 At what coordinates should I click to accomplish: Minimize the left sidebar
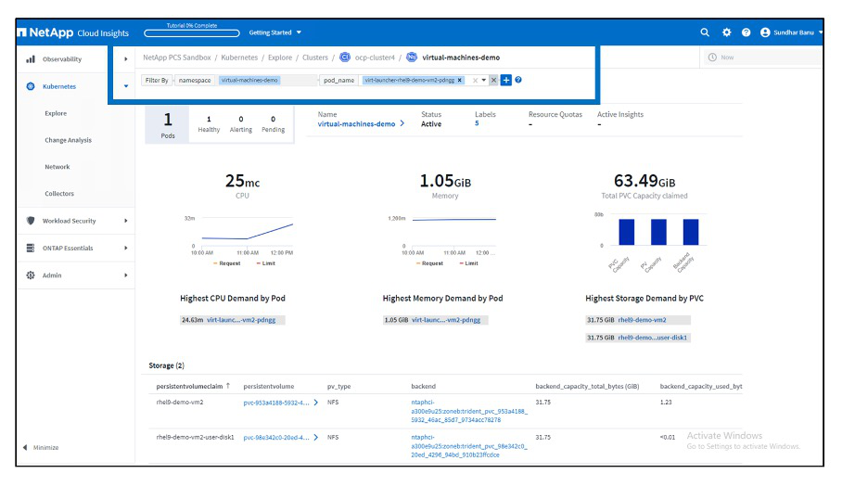(x=41, y=448)
